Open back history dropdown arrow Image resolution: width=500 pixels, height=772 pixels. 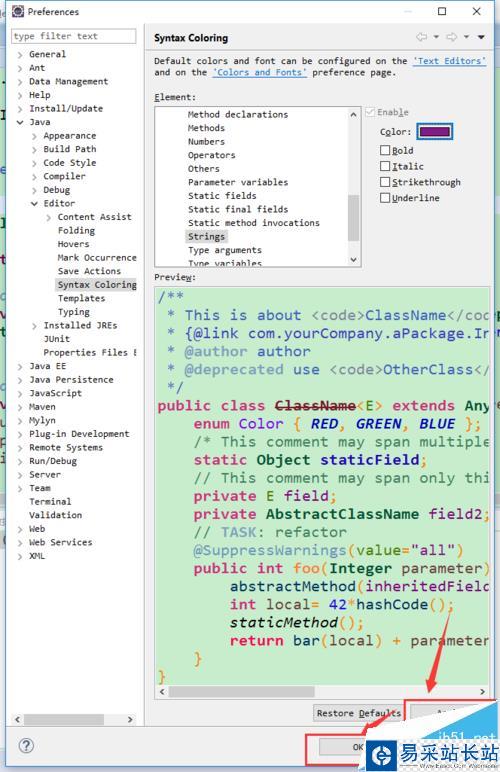tap(436, 37)
